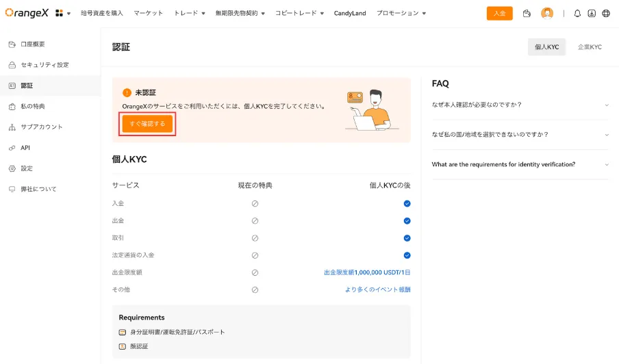
Task: Click the unavailable icon in 取引 row
Action: [255, 238]
